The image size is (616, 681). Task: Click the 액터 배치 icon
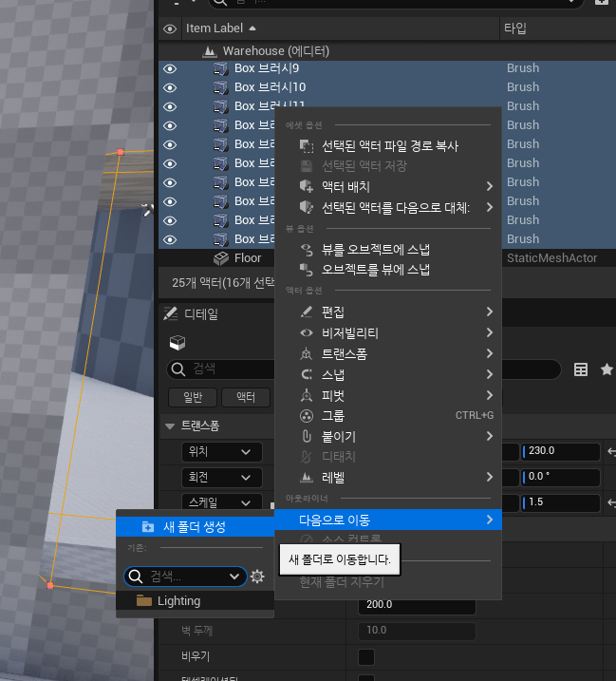[x=307, y=187]
